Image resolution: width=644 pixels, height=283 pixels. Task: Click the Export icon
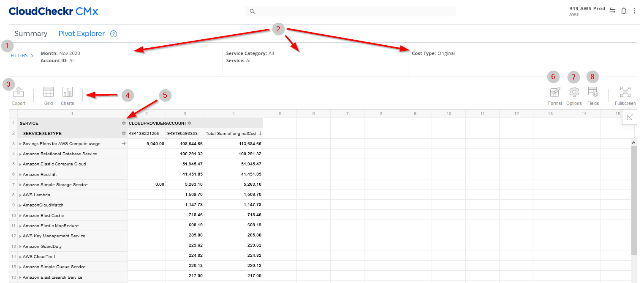pos(19,92)
